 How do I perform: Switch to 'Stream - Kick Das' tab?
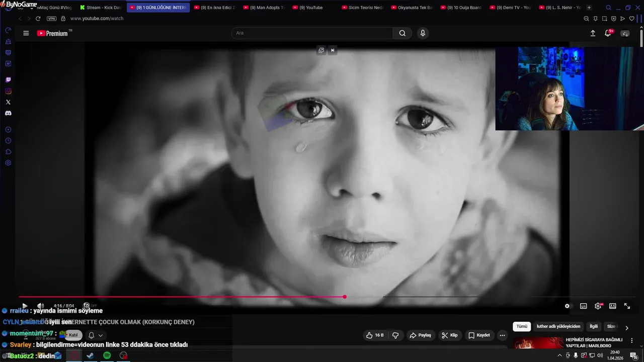(100, 8)
